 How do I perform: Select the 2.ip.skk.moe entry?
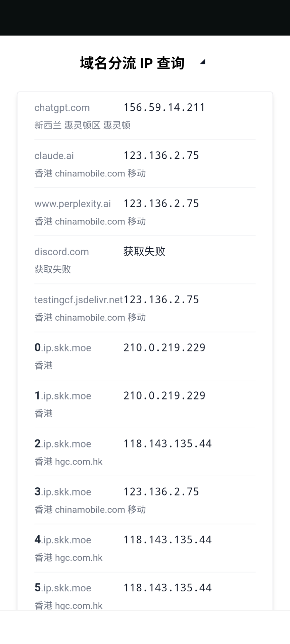[x=63, y=444]
